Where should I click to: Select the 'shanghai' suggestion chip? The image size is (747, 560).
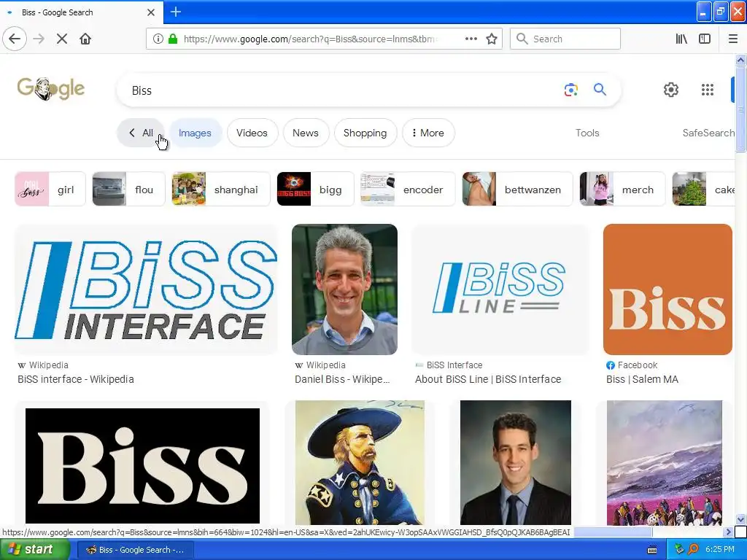[x=221, y=189]
